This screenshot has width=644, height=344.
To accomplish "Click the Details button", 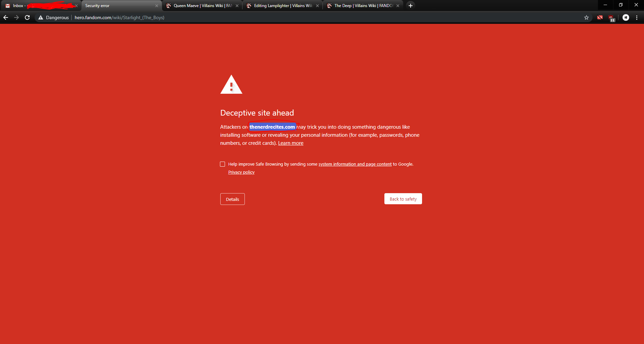I will [232, 199].
